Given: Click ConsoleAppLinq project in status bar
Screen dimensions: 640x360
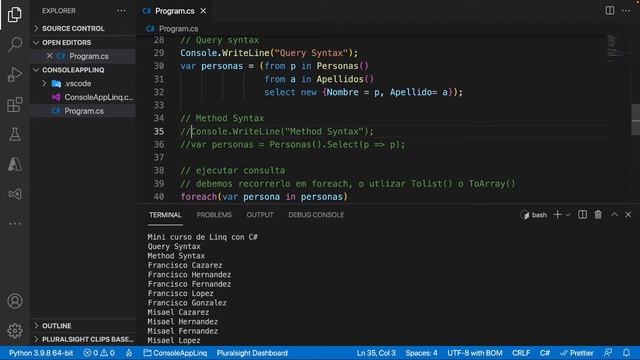Looking at the screenshot, I should pyautogui.click(x=176, y=353).
